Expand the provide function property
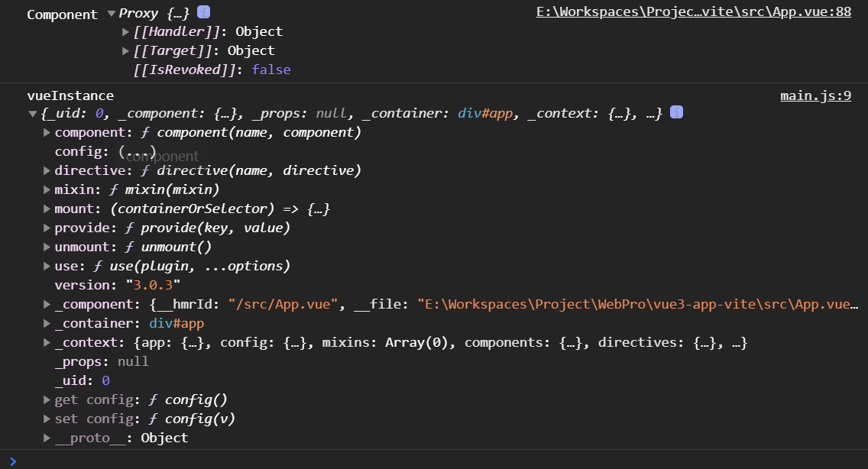The height and width of the screenshot is (469, 868). pyautogui.click(x=47, y=228)
